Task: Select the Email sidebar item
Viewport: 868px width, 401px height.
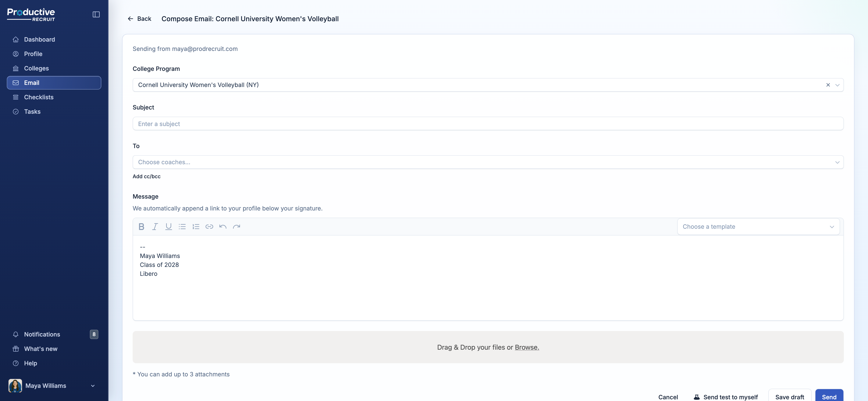Action: coord(54,83)
